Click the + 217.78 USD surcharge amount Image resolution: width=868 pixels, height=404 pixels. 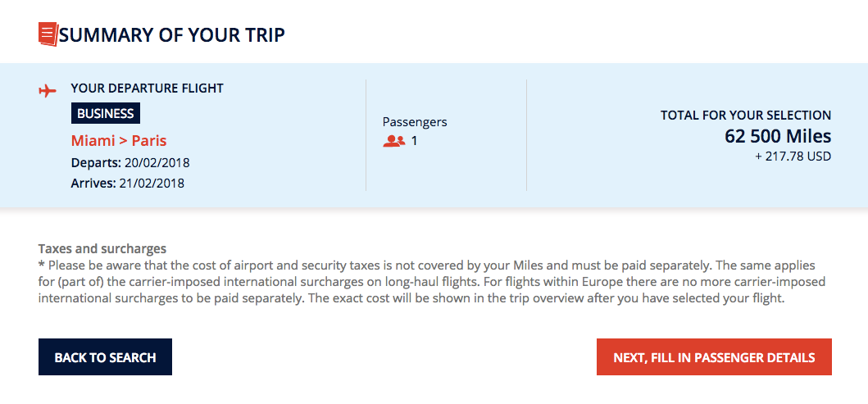(x=793, y=156)
